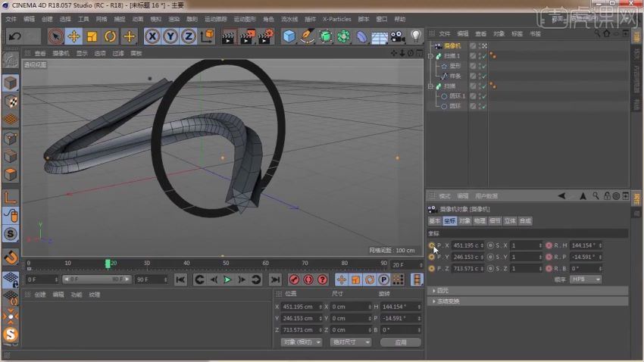
Task: Open the X-Particles menu
Action: click(x=337, y=19)
